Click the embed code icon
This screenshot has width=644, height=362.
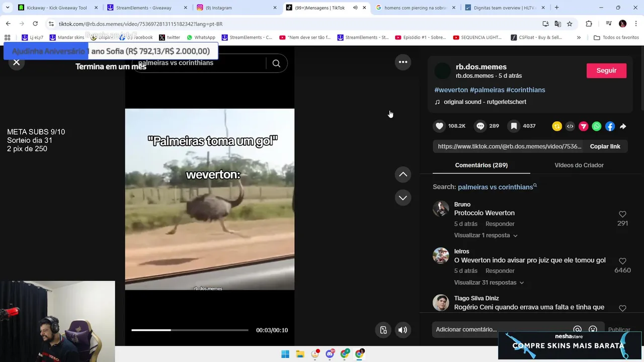570,127
